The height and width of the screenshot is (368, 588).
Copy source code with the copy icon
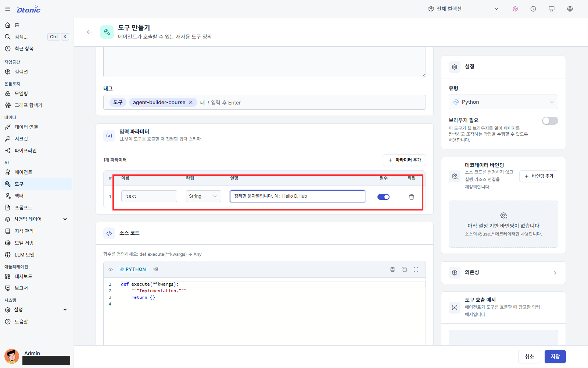404,269
